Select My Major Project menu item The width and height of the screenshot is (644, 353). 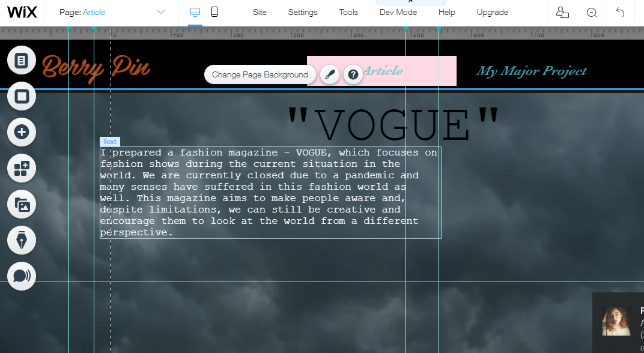(532, 71)
